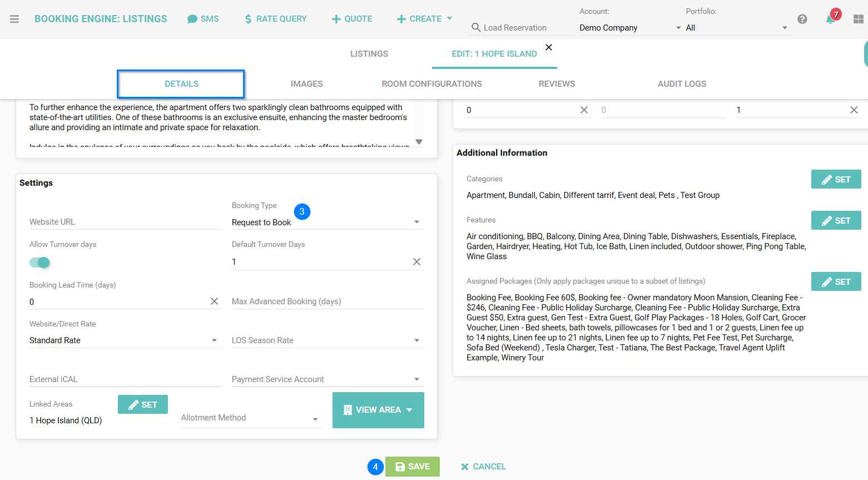Viewport: 868px width, 480px height.
Task: Open Website/Direct Rate dropdown
Action: (214, 340)
